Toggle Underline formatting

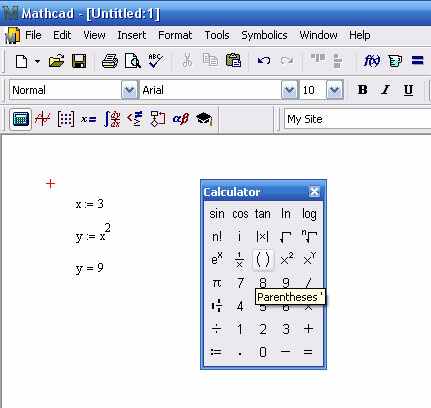click(x=408, y=90)
